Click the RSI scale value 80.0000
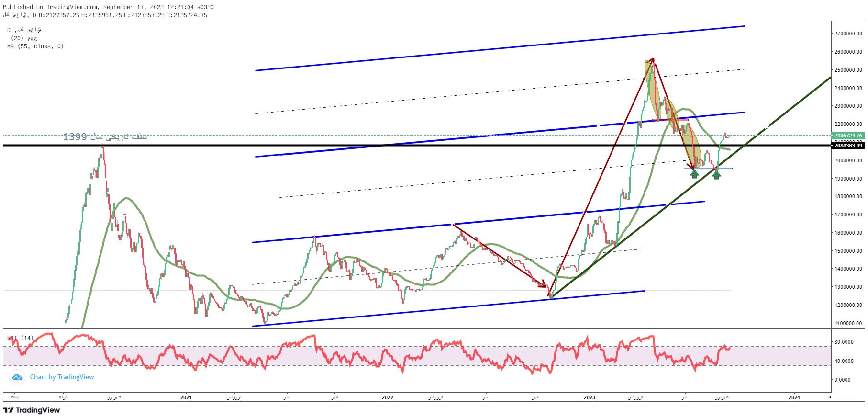Screen dimensions: 868x419 (x=844, y=342)
